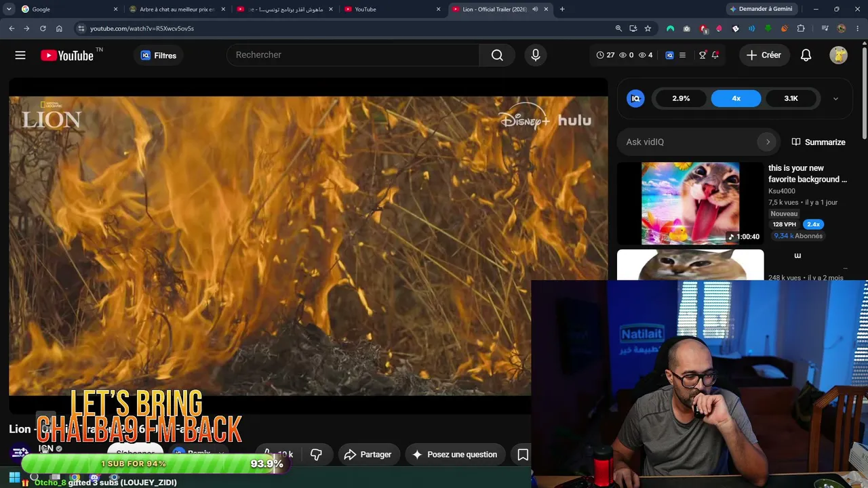Open the Windows Start menu

pos(14,477)
